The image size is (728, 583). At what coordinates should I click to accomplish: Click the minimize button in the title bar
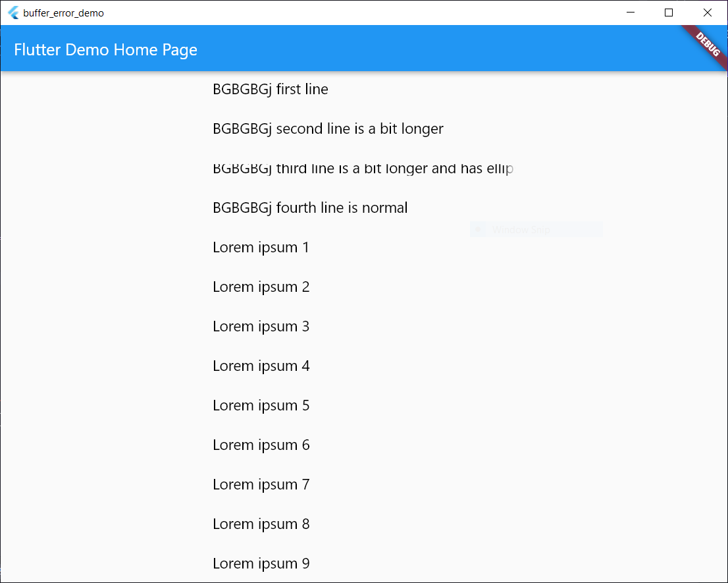[630, 12]
